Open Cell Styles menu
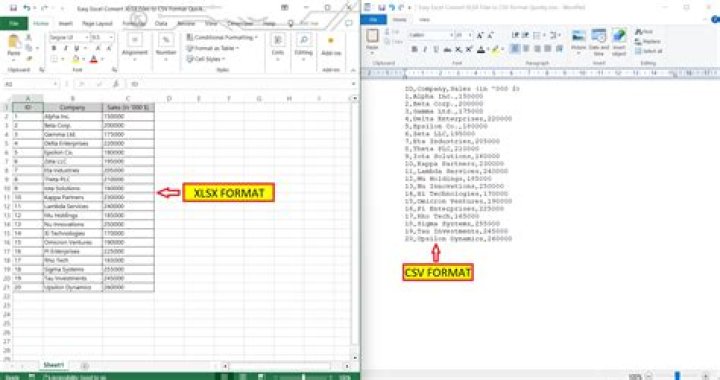 206,59
